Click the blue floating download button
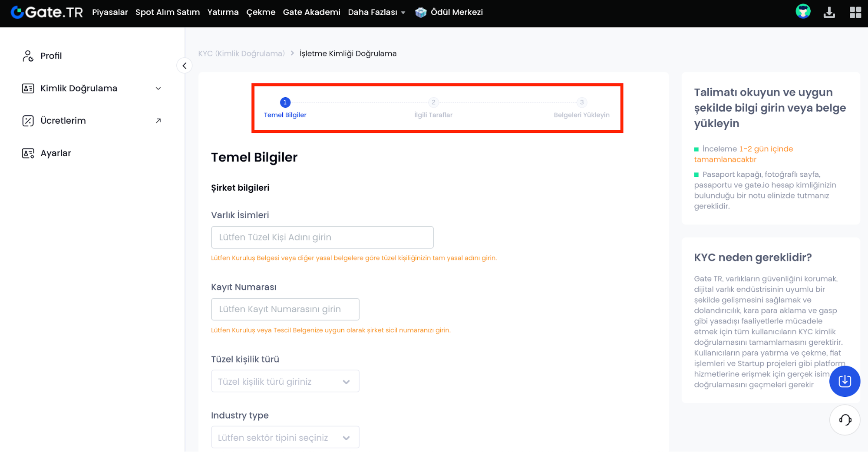 pyautogui.click(x=845, y=381)
